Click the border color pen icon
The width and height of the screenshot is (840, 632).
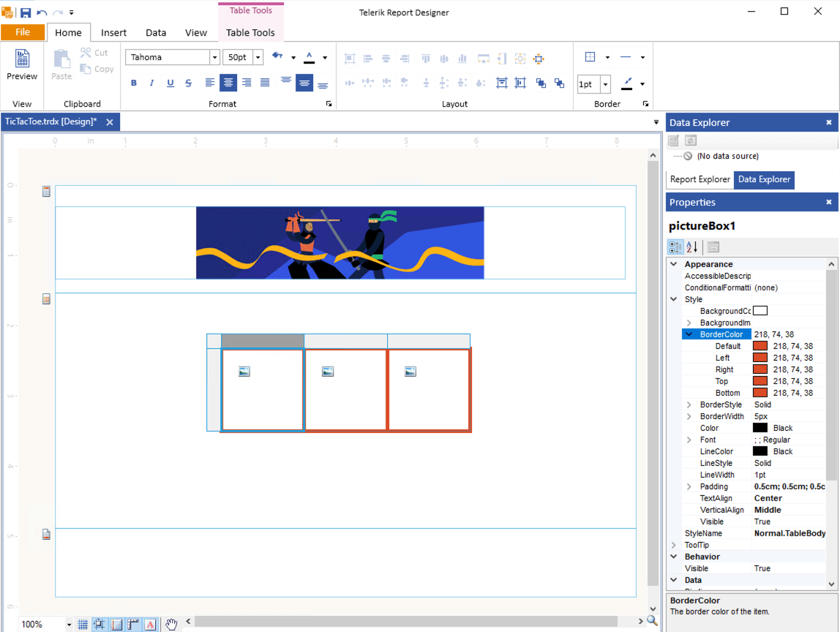click(626, 83)
